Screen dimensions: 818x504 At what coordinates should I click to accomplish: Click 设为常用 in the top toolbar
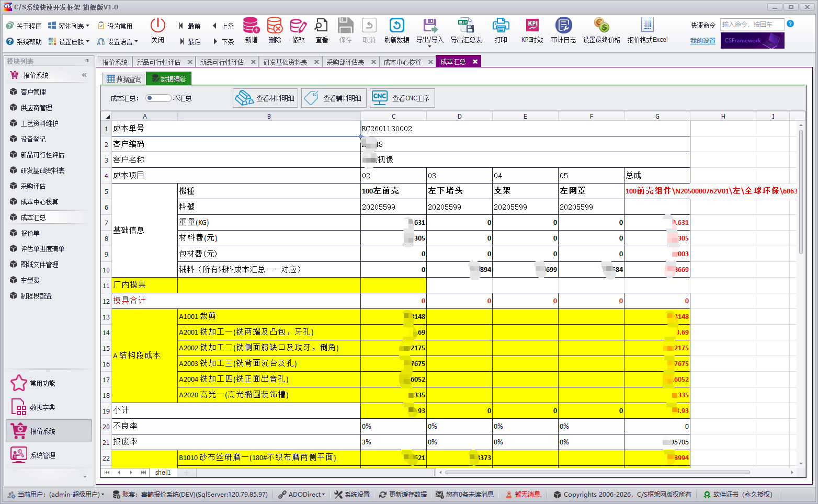click(115, 26)
